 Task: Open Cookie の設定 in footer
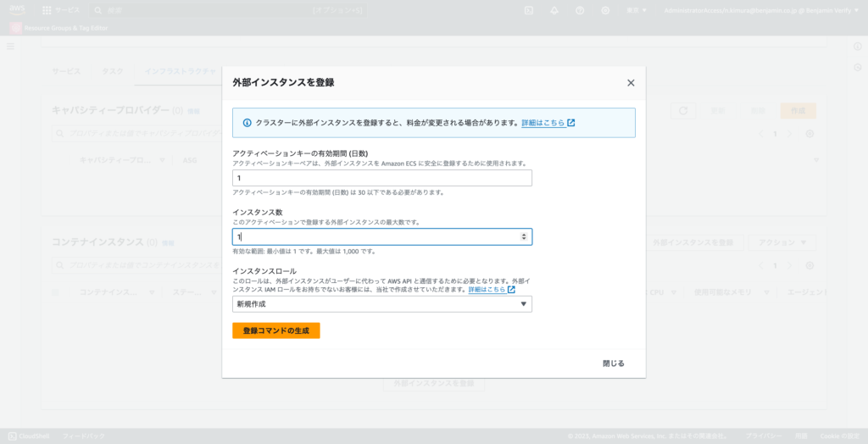click(x=840, y=436)
